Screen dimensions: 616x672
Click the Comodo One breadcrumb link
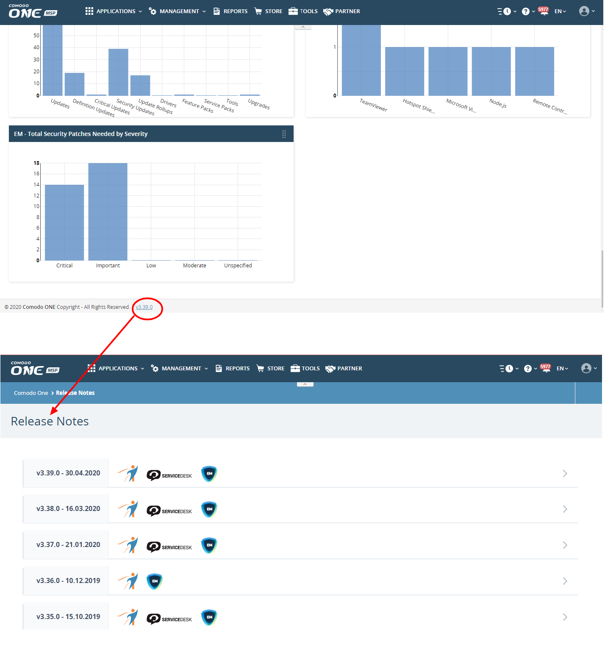[x=31, y=393]
